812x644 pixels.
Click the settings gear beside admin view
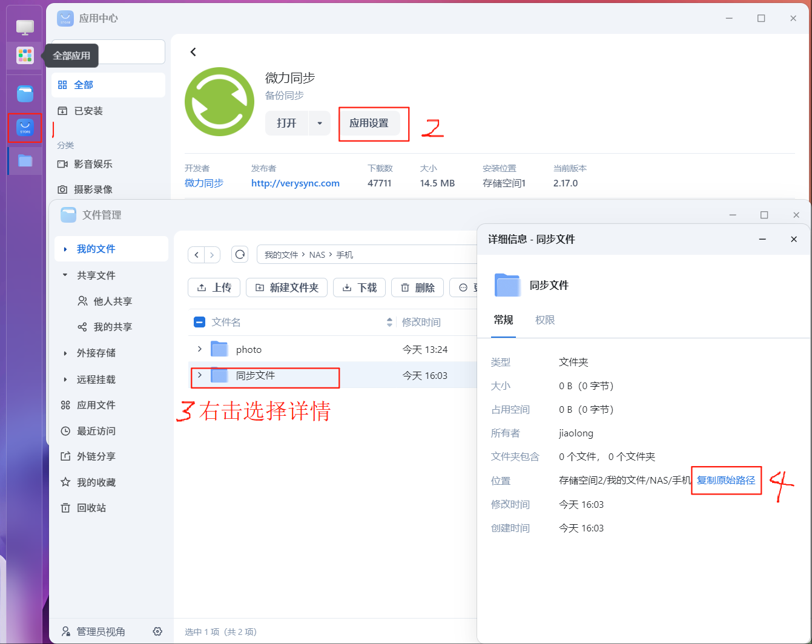[x=157, y=631]
